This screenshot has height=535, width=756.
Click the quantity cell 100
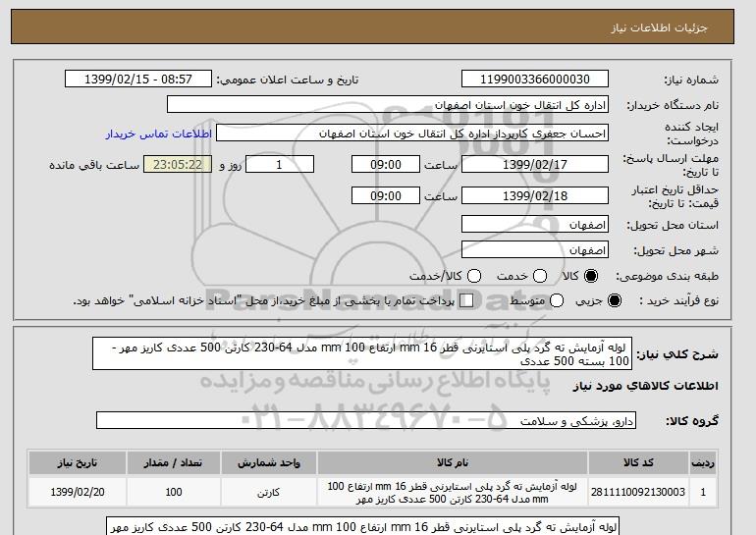(x=173, y=492)
